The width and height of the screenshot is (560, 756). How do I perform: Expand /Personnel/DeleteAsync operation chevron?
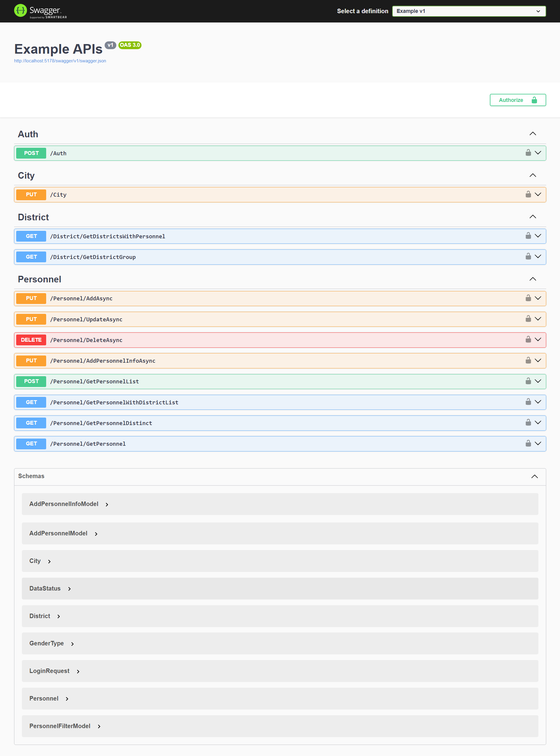[538, 340]
